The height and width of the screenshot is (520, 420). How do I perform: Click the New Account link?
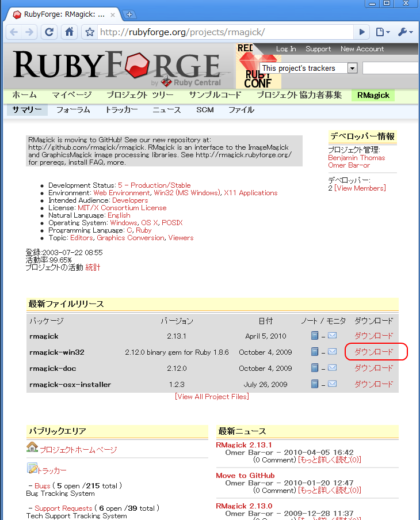pyautogui.click(x=362, y=49)
